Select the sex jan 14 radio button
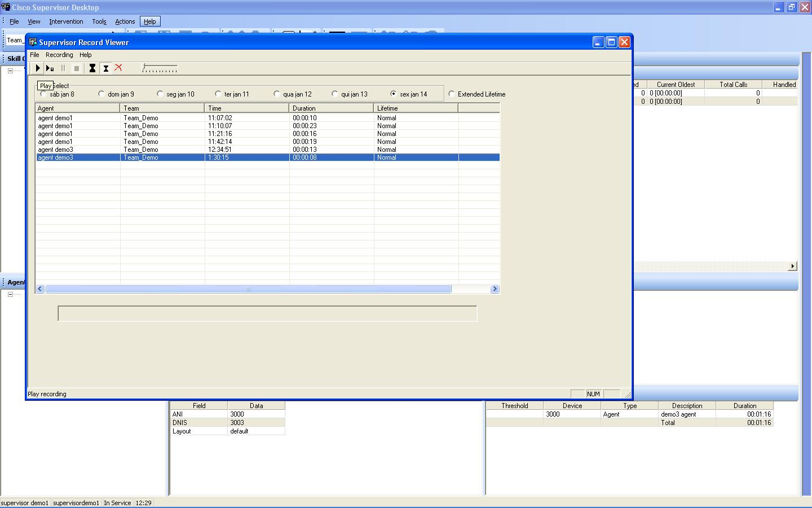812x508 pixels. tap(394, 94)
